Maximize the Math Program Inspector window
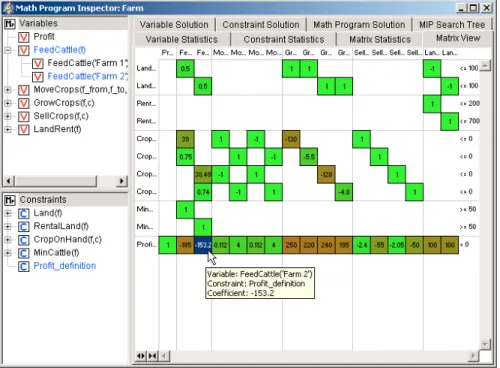The image size is (500, 368). (x=473, y=8)
